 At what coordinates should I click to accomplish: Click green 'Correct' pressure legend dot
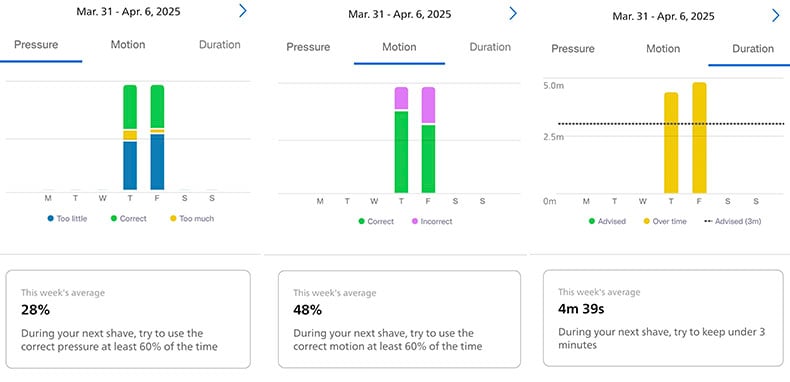[x=113, y=219]
